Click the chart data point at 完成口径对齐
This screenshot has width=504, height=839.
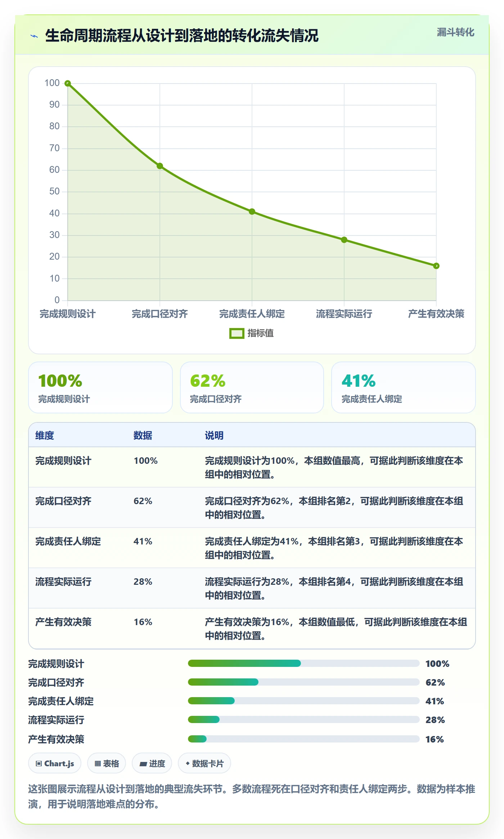point(160,166)
